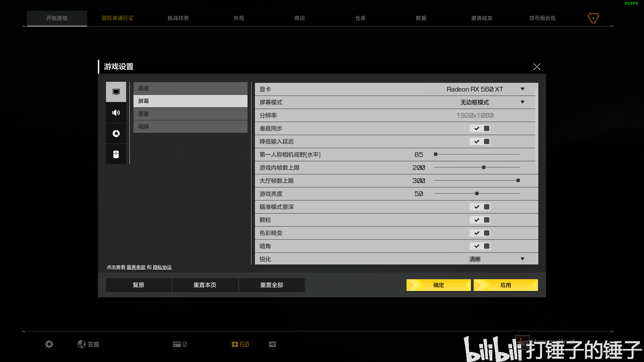Open the mouse control settings icon
The width and height of the screenshot is (644, 362).
[116, 154]
